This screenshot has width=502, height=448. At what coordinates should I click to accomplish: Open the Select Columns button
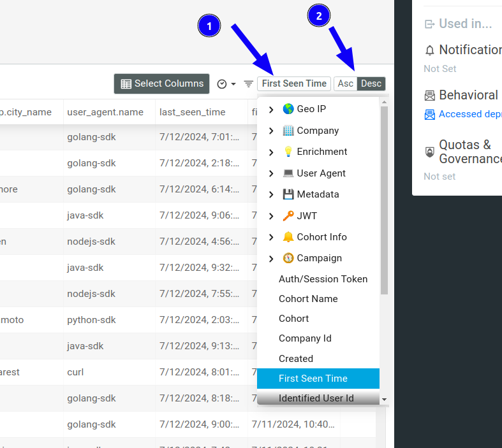[x=162, y=83]
